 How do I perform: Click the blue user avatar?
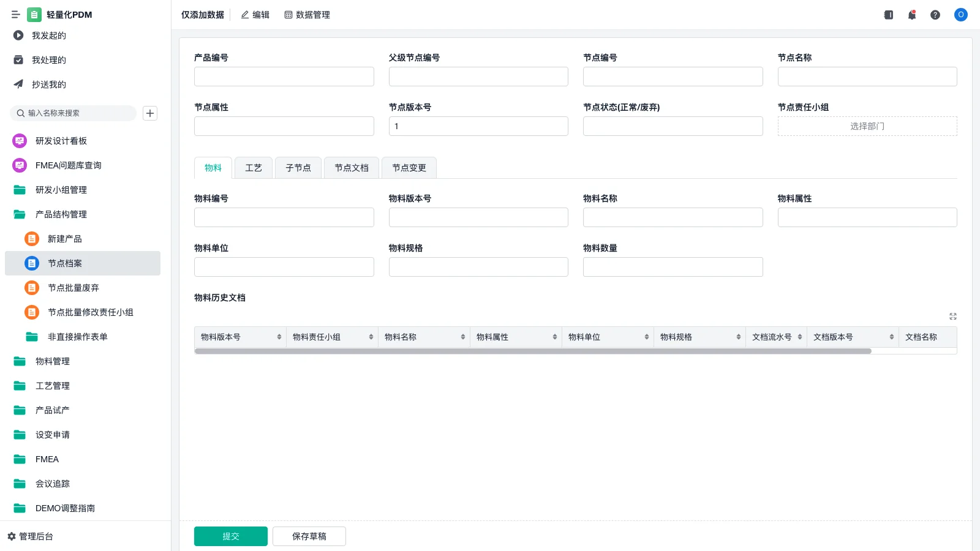click(960, 15)
